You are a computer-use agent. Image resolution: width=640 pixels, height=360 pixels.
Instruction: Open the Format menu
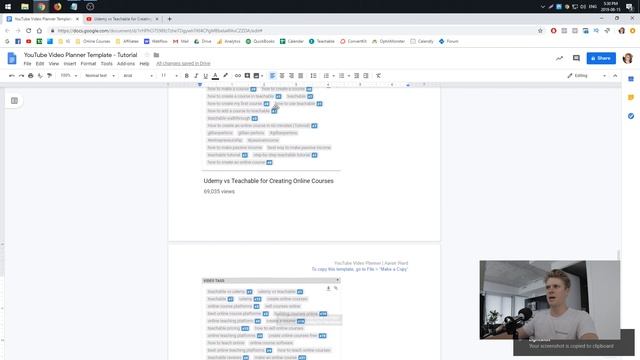coord(88,64)
